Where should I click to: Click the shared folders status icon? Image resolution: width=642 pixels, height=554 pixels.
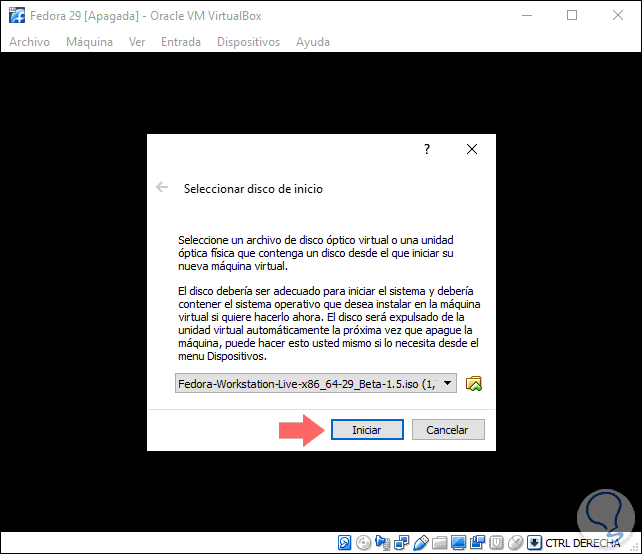439,543
